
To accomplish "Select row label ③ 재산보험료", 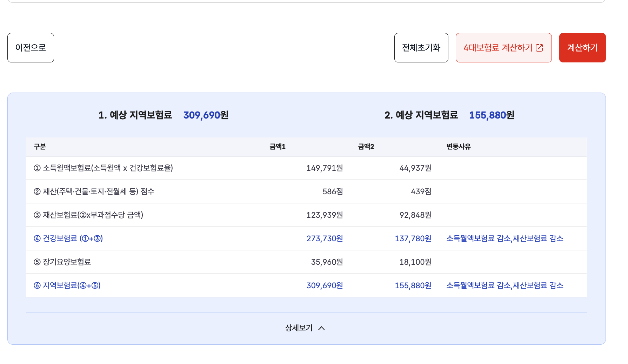I will [x=88, y=215].
